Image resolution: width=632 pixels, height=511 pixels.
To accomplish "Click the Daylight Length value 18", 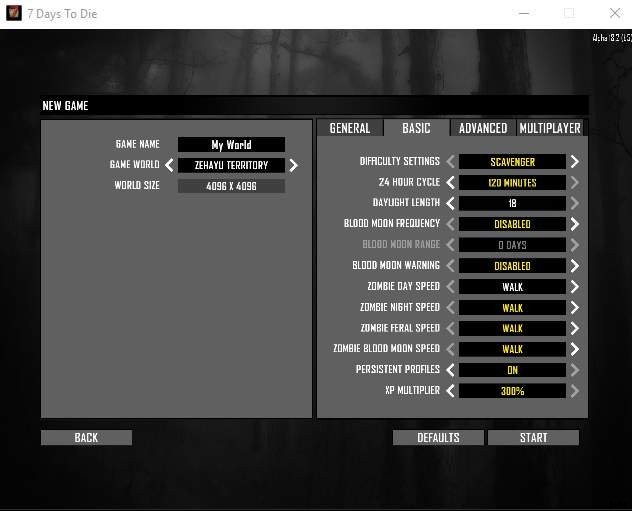I will 512,203.
